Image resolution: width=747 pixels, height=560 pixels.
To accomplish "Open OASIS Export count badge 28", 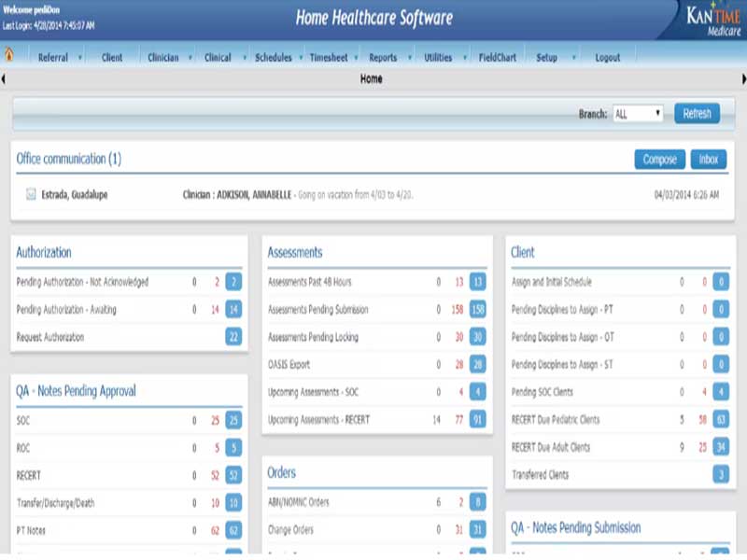I will click(478, 365).
